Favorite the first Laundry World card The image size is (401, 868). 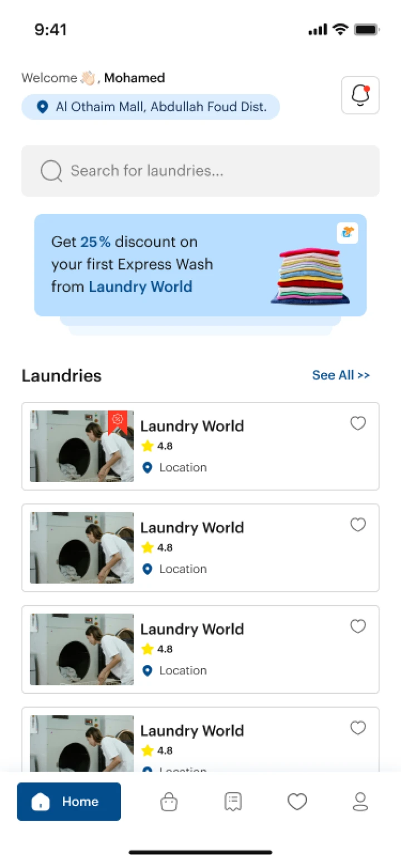pos(358,424)
